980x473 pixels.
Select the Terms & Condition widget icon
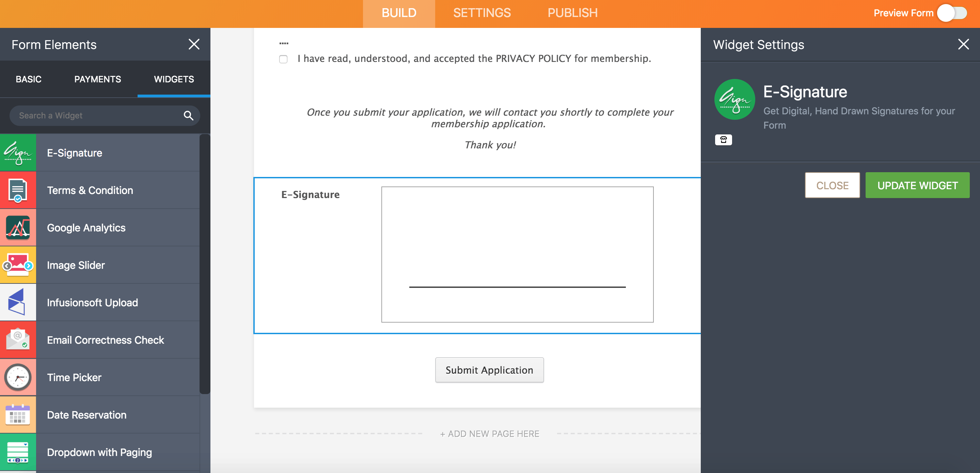pyautogui.click(x=18, y=190)
